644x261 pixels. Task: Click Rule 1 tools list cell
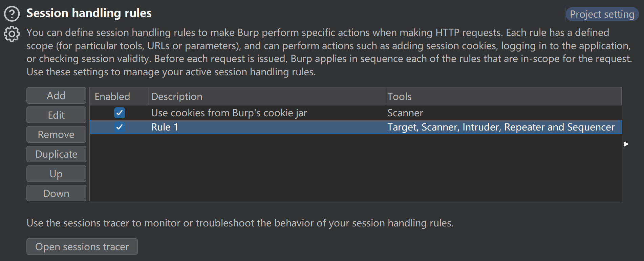(501, 127)
